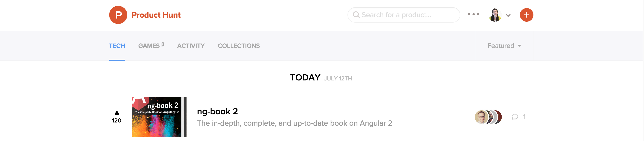Viewport: 644px width, 141px height.
Task: Click the voter avatar wearing glasses
Action: [481, 117]
